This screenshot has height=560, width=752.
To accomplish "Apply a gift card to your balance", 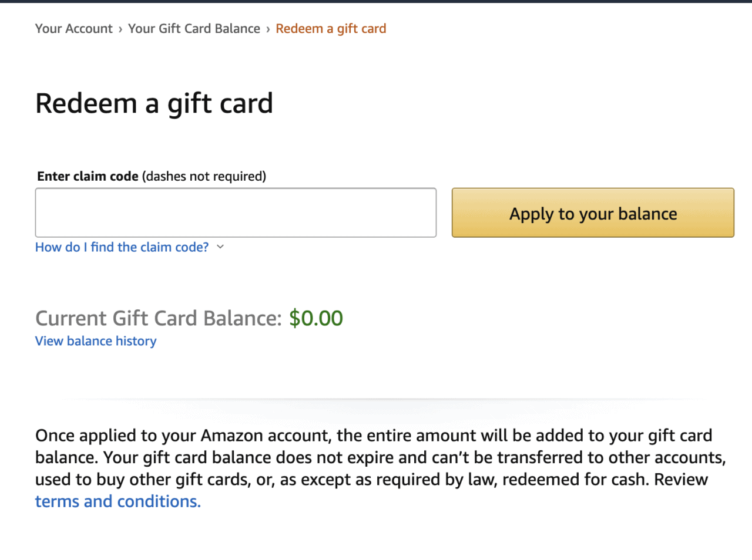I will (x=592, y=212).
